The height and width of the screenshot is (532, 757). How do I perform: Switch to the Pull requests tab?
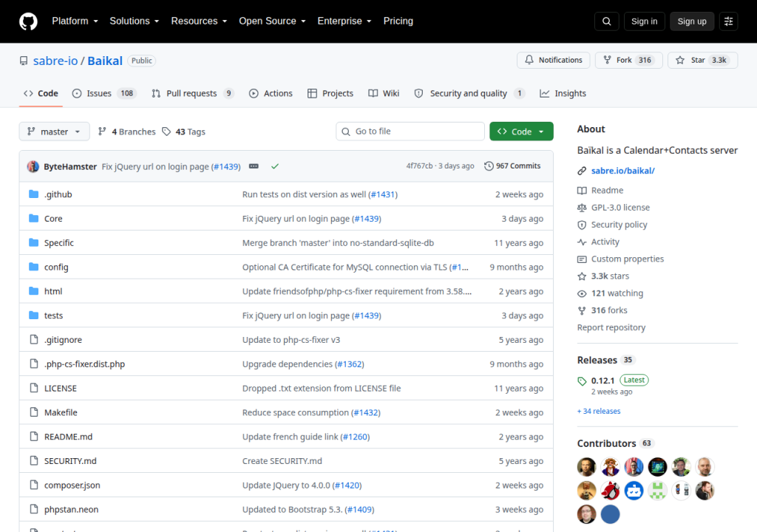click(x=192, y=93)
